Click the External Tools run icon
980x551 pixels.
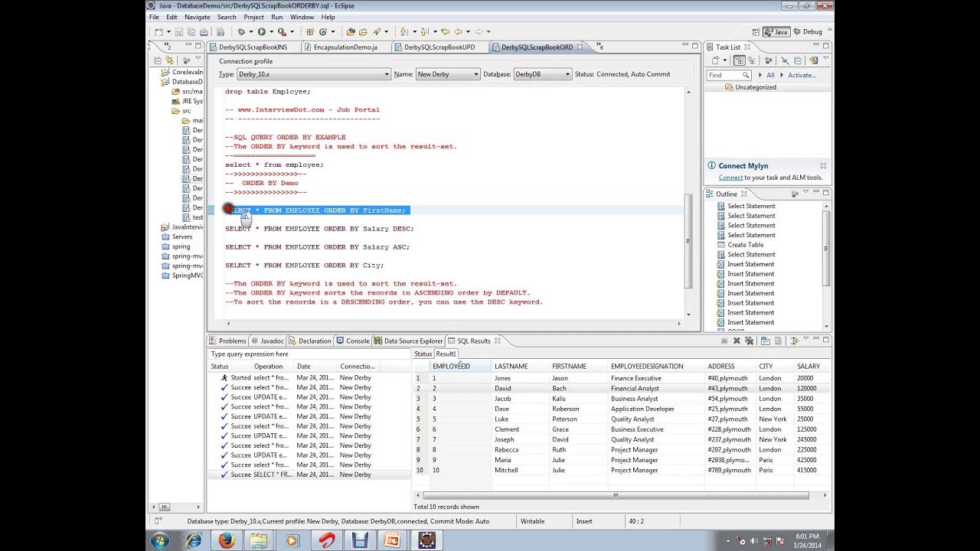point(281,31)
